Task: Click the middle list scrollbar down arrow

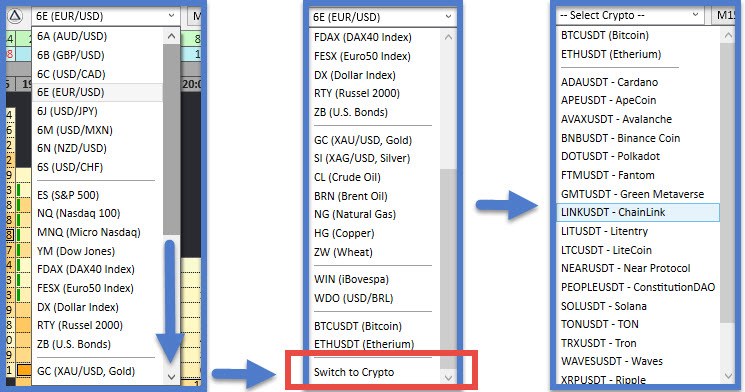Action: (448, 378)
